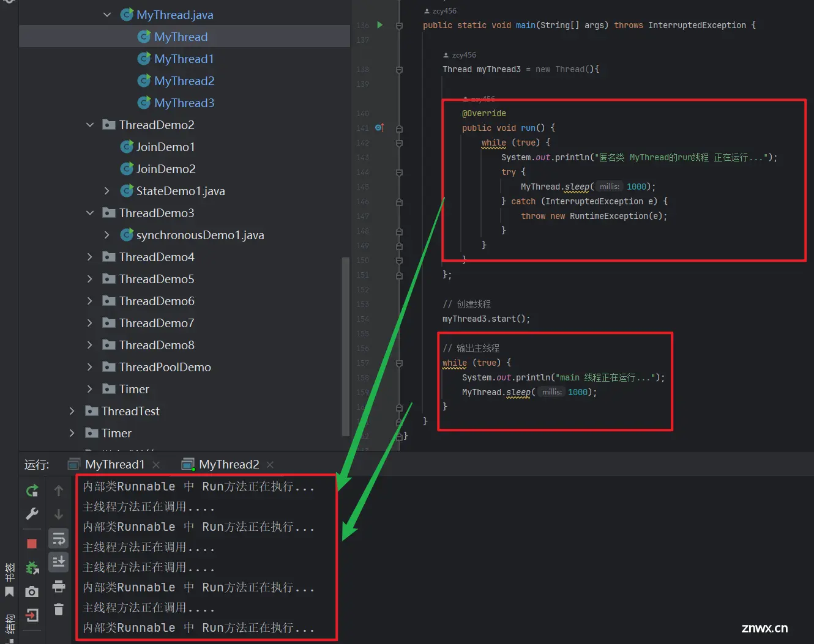
Task: Click the ThreadTest folder icon
Action: 92,411
